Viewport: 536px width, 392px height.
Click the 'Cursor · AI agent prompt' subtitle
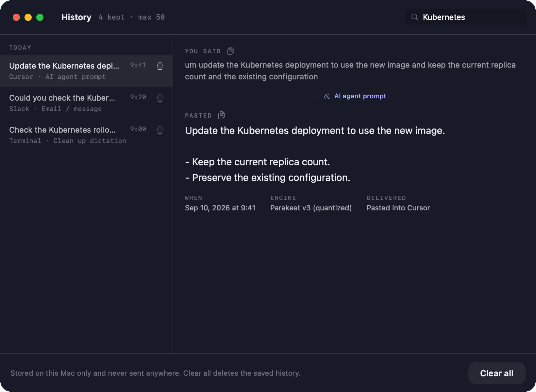tap(58, 77)
